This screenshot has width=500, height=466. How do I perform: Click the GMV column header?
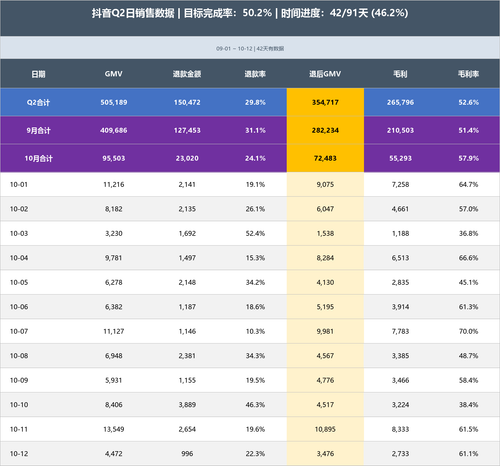pos(114,74)
